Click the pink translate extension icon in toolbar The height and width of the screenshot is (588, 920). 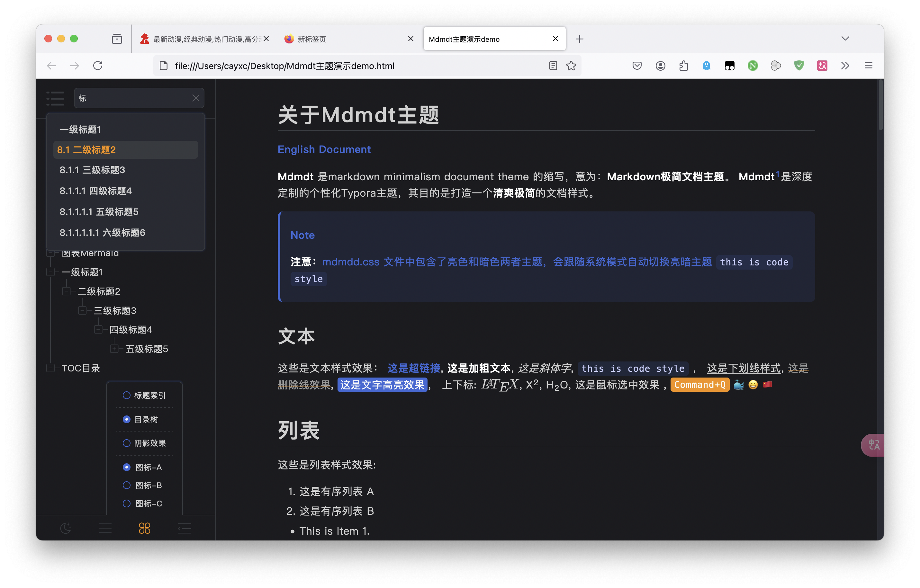pos(822,66)
